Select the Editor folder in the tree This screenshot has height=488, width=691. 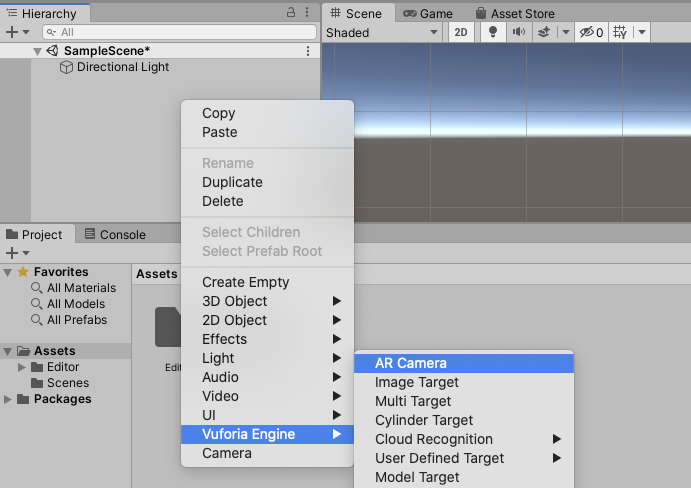click(x=63, y=367)
